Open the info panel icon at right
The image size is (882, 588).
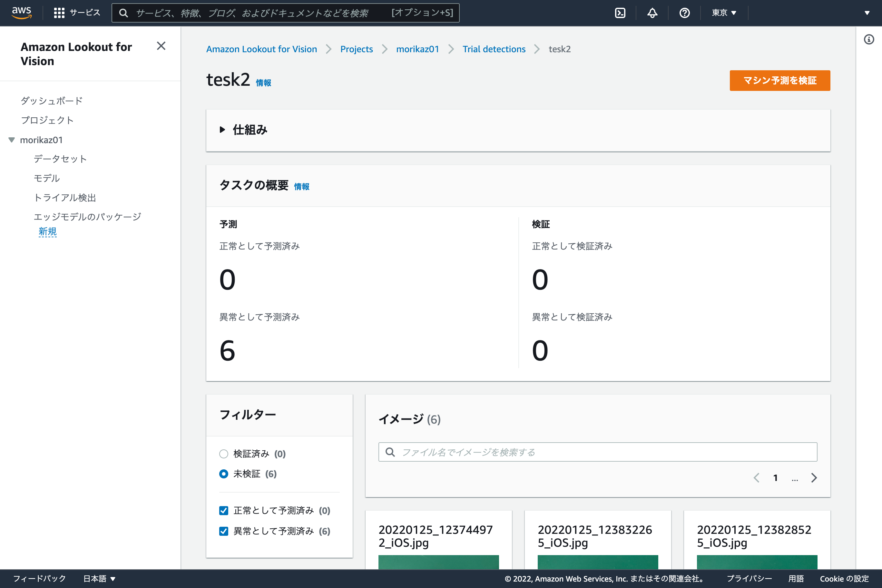coord(868,39)
